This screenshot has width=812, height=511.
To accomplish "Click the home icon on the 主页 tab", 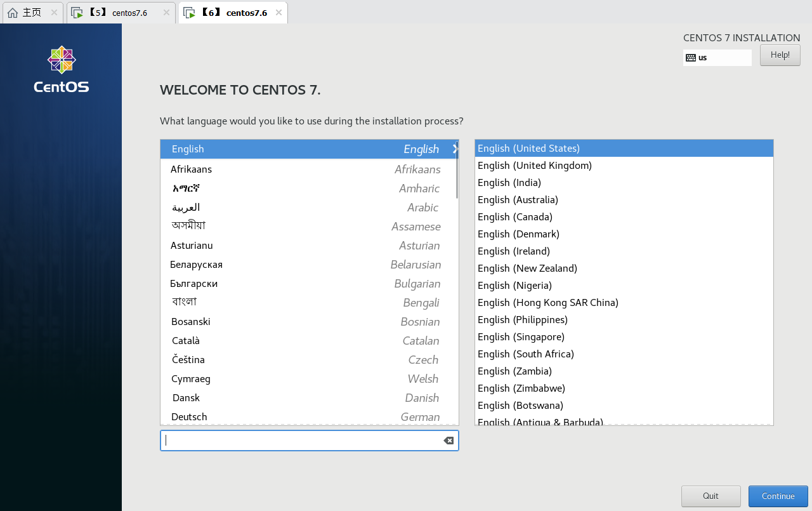I will 12,13.
